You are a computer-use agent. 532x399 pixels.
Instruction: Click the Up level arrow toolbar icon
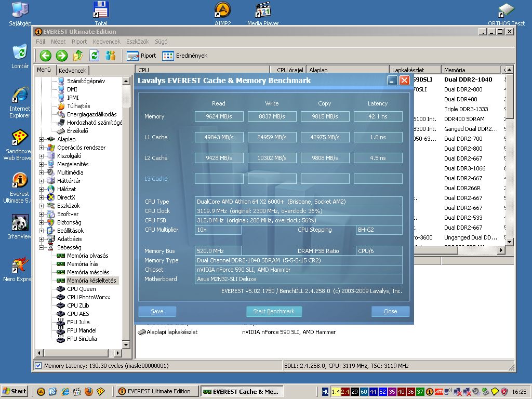(78, 56)
